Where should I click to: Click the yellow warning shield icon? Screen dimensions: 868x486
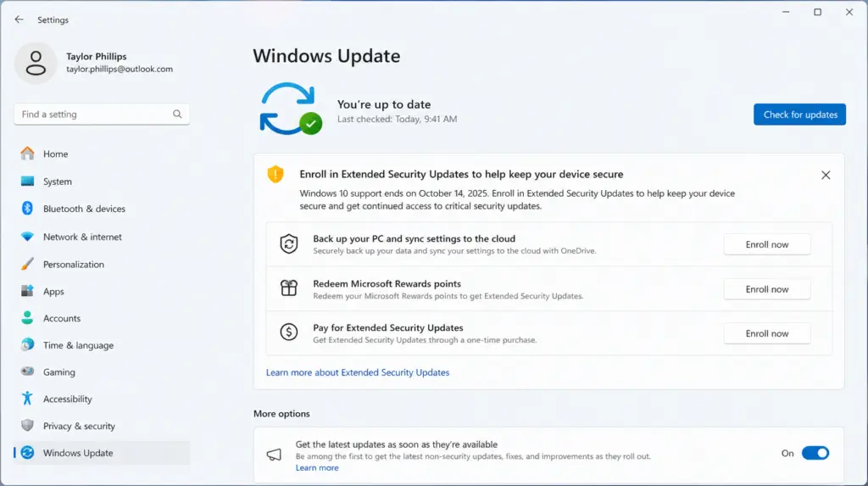click(x=275, y=175)
